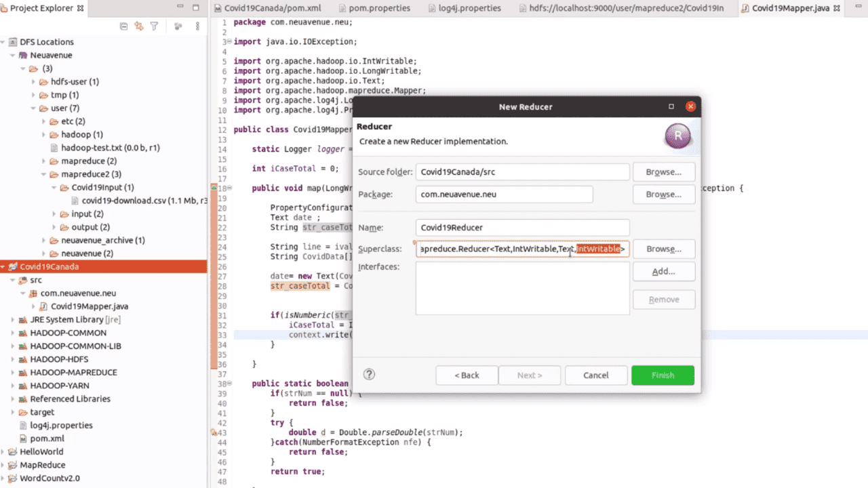Click the Package input field
The height and width of the screenshot is (488, 868).
(505, 195)
